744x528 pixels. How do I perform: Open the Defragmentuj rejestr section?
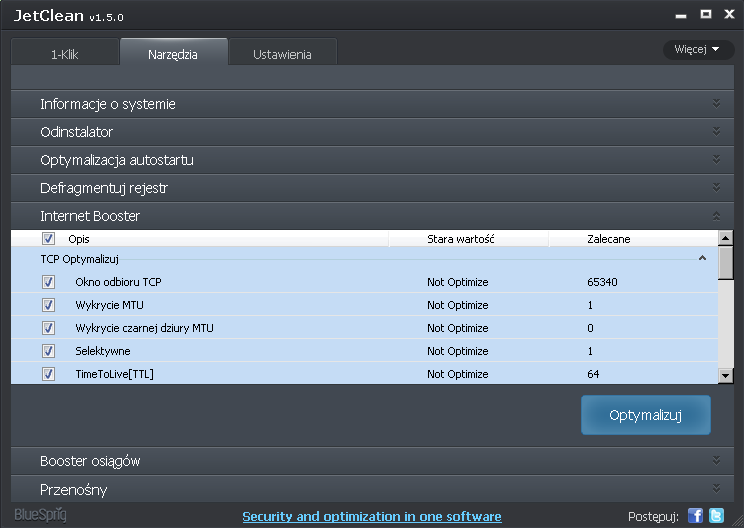click(104, 187)
